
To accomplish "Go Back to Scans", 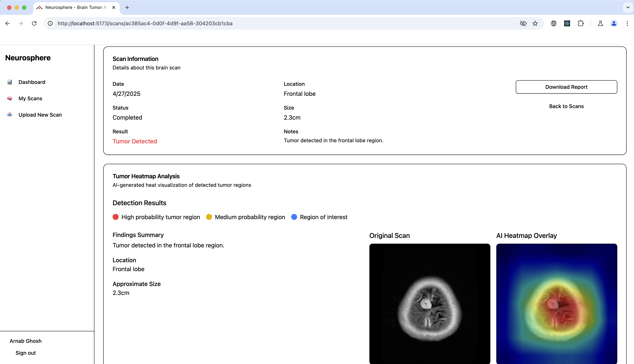I will coord(566,106).
